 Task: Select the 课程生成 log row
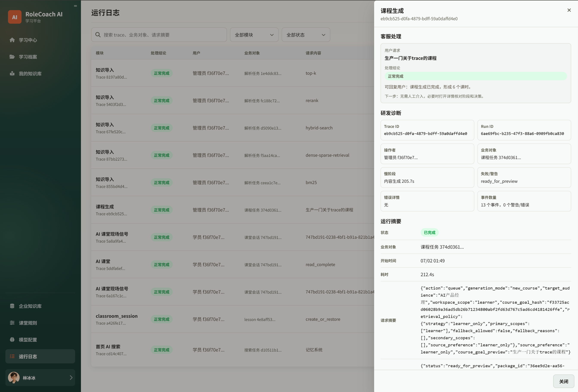tap(232, 210)
